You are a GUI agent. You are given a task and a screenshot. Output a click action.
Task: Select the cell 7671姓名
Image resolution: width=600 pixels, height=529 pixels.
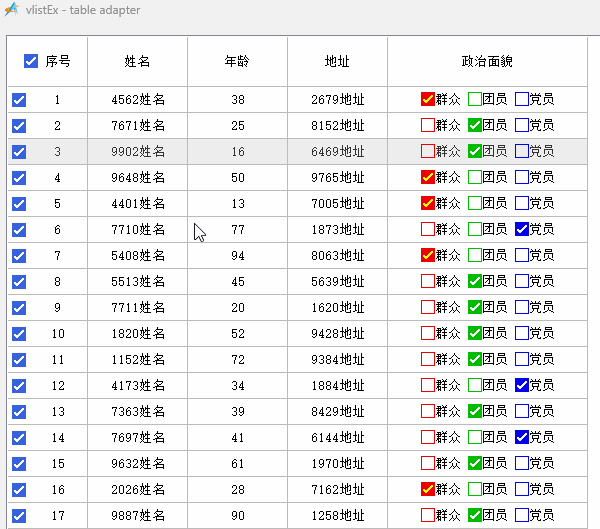tap(137, 126)
